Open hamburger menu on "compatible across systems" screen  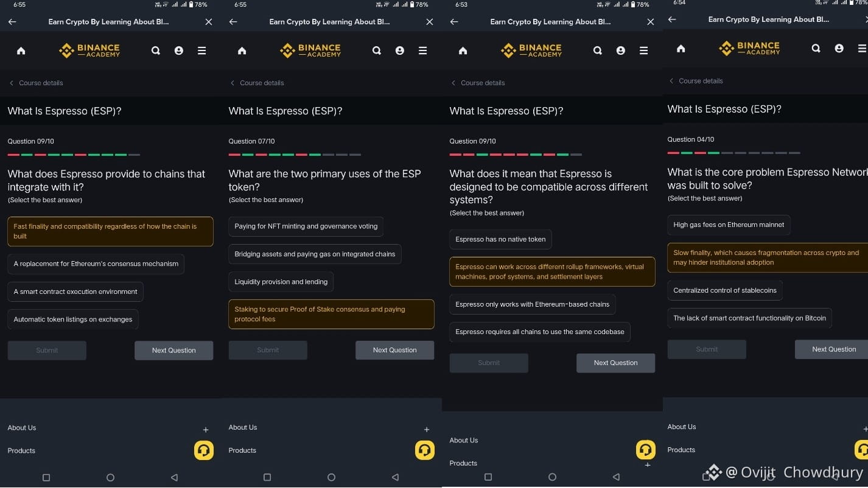(x=643, y=51)
